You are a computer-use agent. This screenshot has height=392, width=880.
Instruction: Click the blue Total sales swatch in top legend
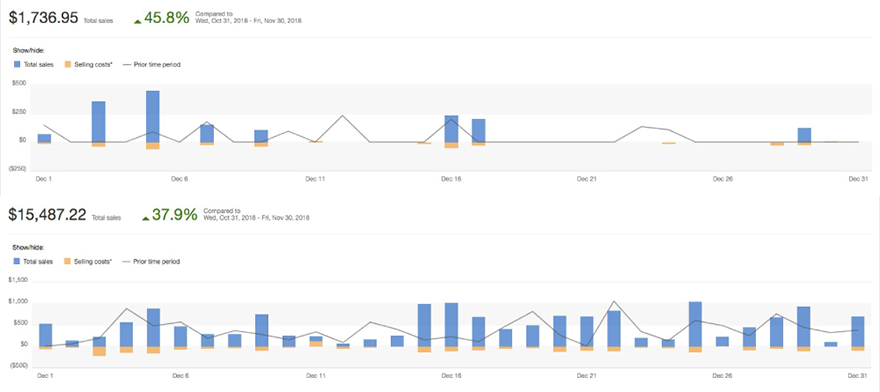[x=17, y=65]
